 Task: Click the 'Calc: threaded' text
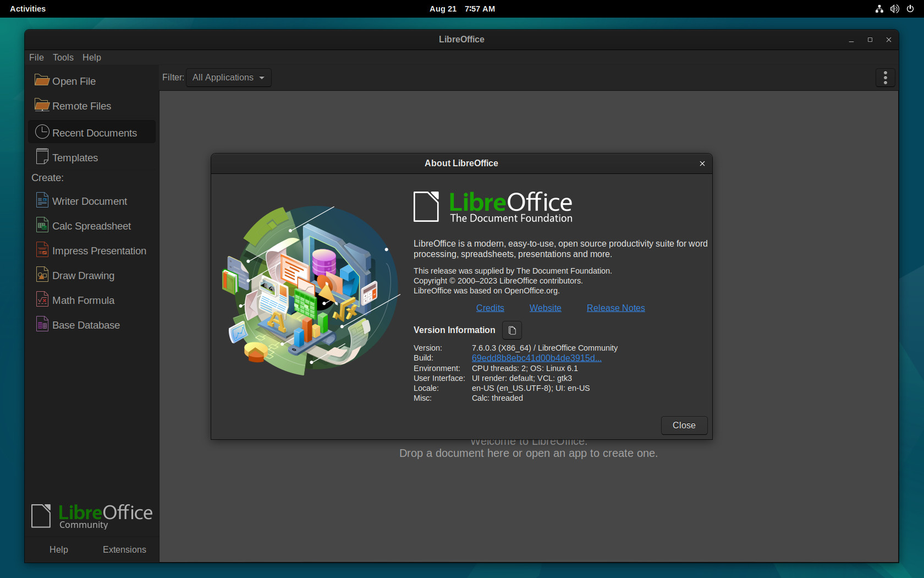(497, 398)
